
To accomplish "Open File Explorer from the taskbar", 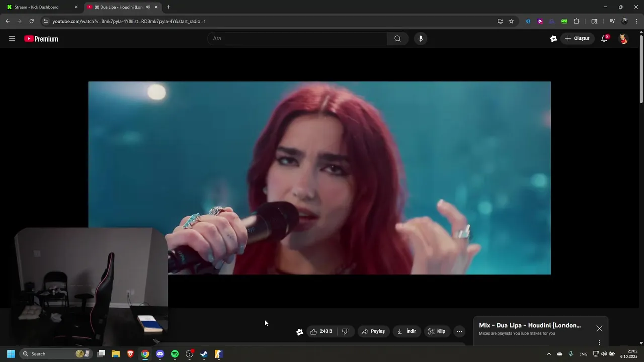I will pos(116,354).
